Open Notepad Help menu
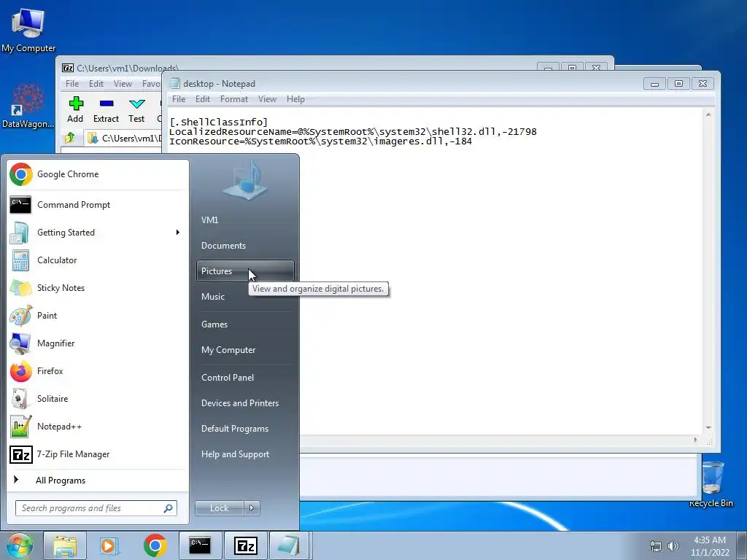The image size is (747, 560). [295, 99]
